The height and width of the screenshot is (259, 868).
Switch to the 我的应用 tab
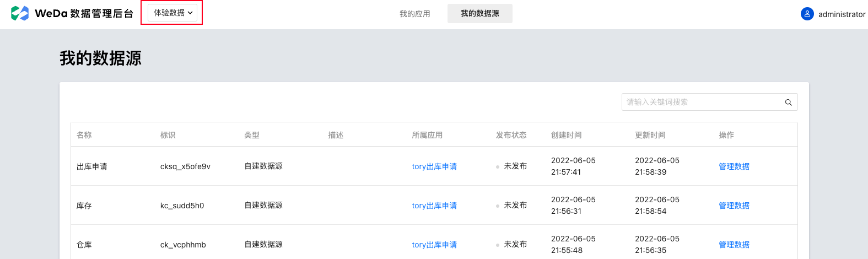pyautogui.click(x=414, y=14)
